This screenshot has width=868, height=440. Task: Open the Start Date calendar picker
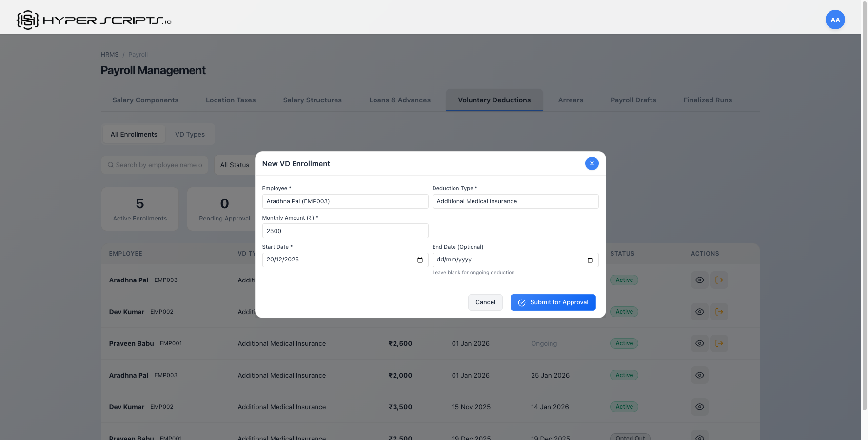419,260
